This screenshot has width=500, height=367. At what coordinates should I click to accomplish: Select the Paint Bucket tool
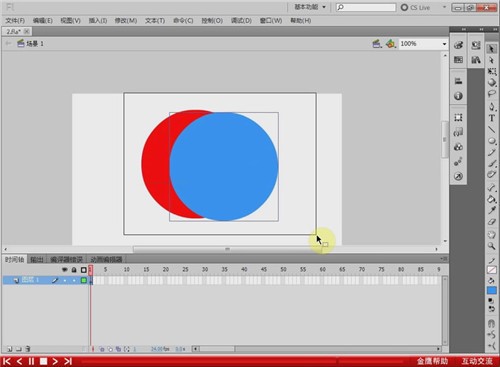tap(492, 199)
